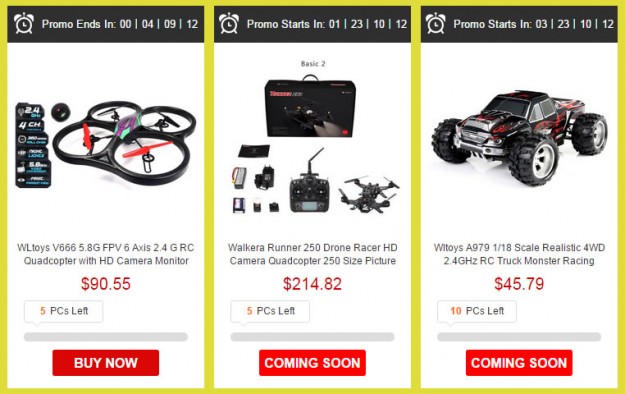Click the 10 PCs Left stock label

[477, 311]
